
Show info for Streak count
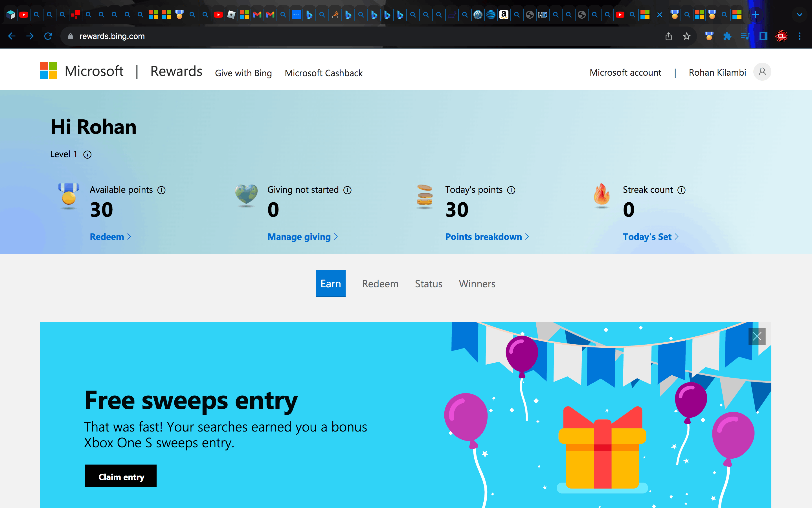click(x=681, y=190)
